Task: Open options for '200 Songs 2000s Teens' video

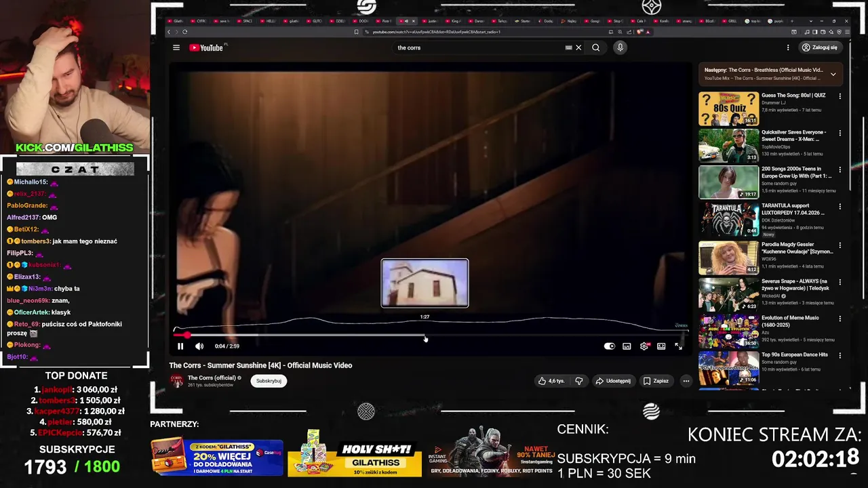Action: click(x=840, y=169)
